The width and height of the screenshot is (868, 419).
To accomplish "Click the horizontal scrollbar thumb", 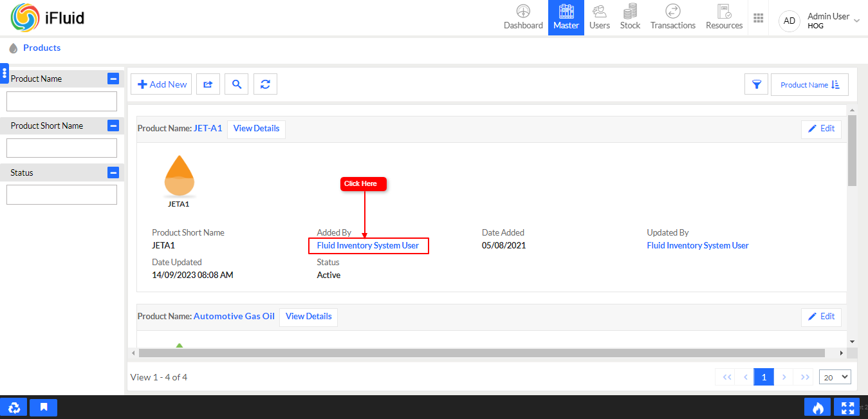I will [482, 353].
